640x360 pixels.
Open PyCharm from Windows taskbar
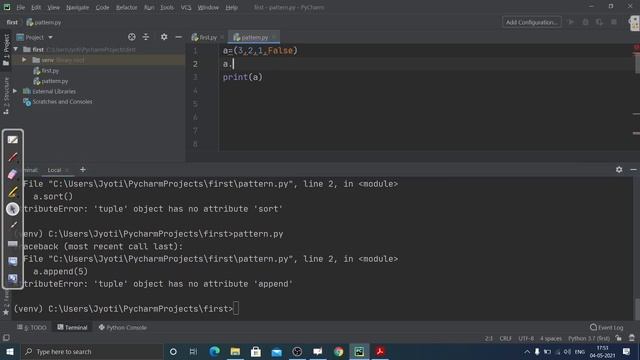pyautogui.click(x=359, y=351)
